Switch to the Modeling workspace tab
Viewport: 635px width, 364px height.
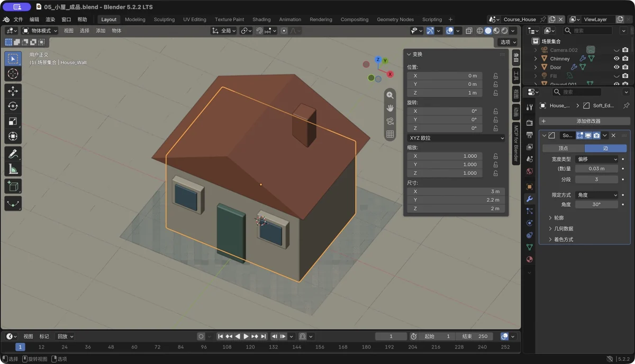[135, 20]
